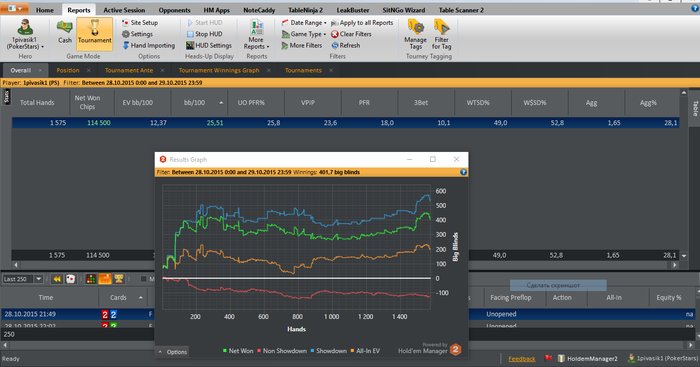
Task: Open the Home ribbon tab
Action: click(x=45, y=10)
